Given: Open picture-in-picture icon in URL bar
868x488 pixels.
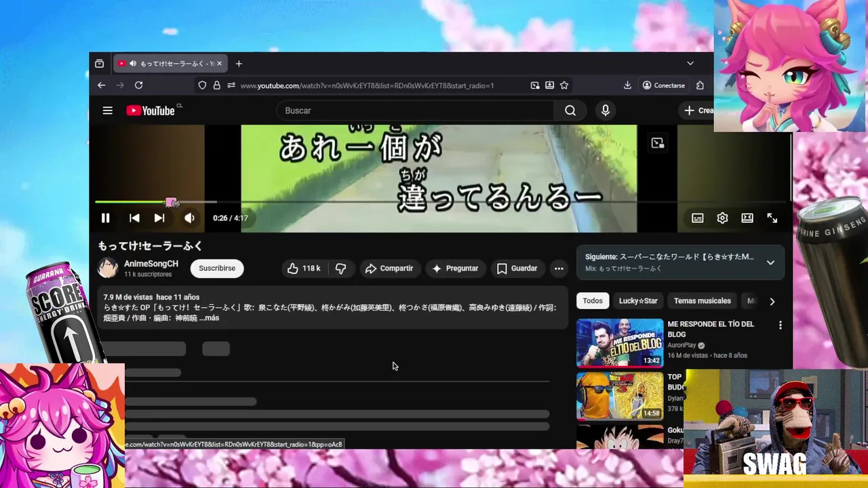Looking at the screenshot, I should coord(535,85).
